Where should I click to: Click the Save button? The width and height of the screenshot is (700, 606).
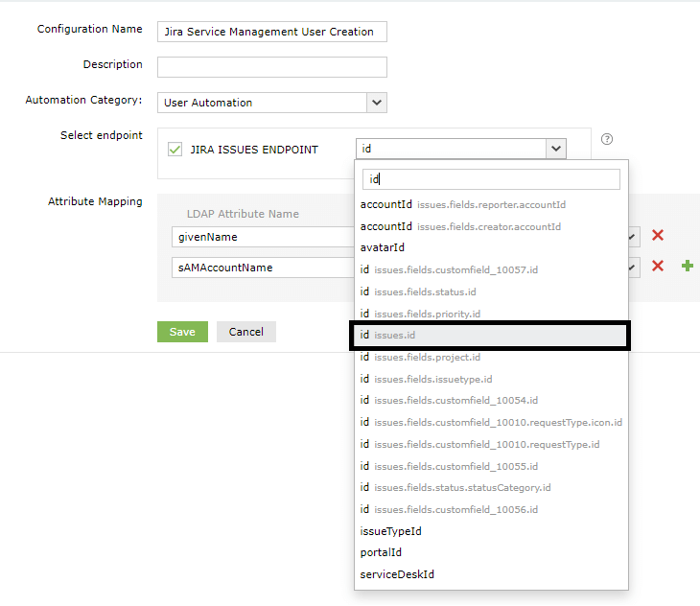[182, 332]
